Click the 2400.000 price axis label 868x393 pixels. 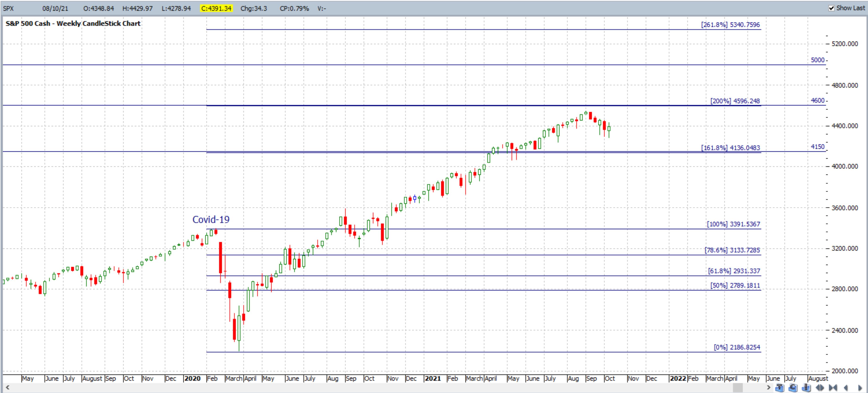tap(845, 330)
